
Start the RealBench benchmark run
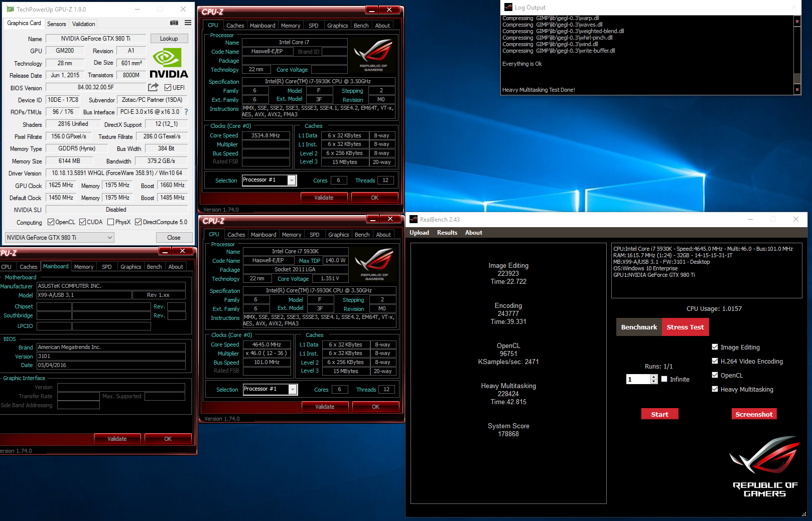[x=659, y=414]
